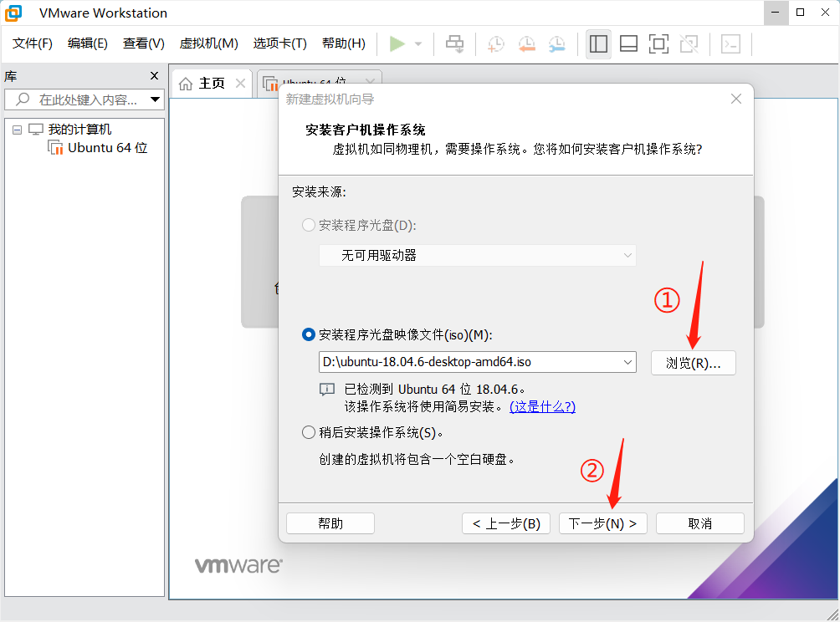Click the 下一步(N) > button
Screen dimensions: 840x622
pos(602,523)
